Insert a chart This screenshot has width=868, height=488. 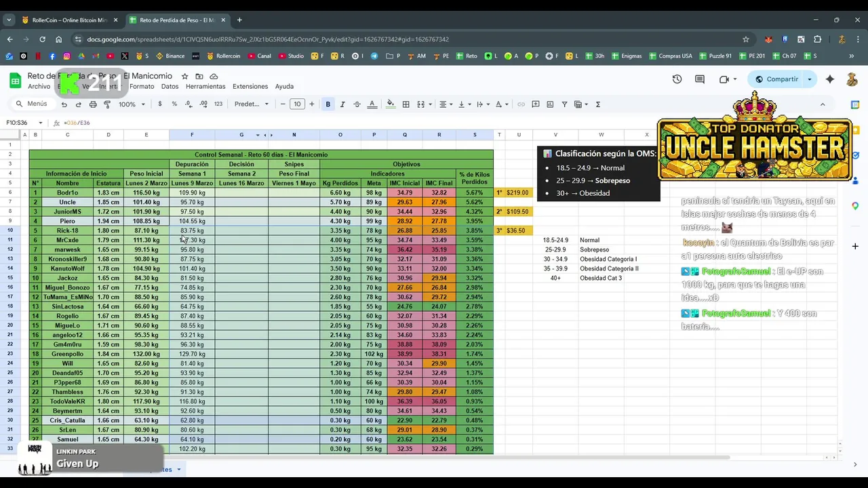(x=550, y=104)
